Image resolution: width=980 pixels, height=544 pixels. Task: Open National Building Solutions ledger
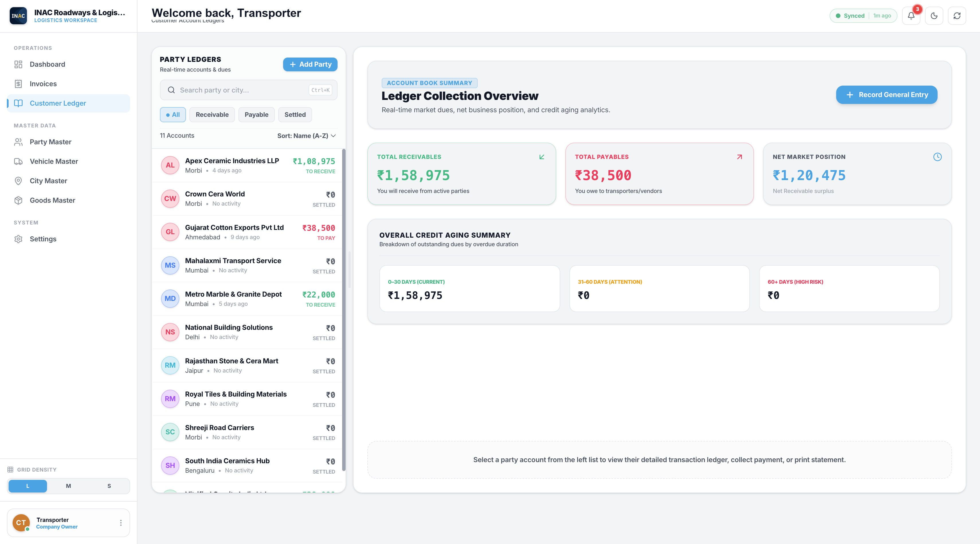click(x=248, y=332)
